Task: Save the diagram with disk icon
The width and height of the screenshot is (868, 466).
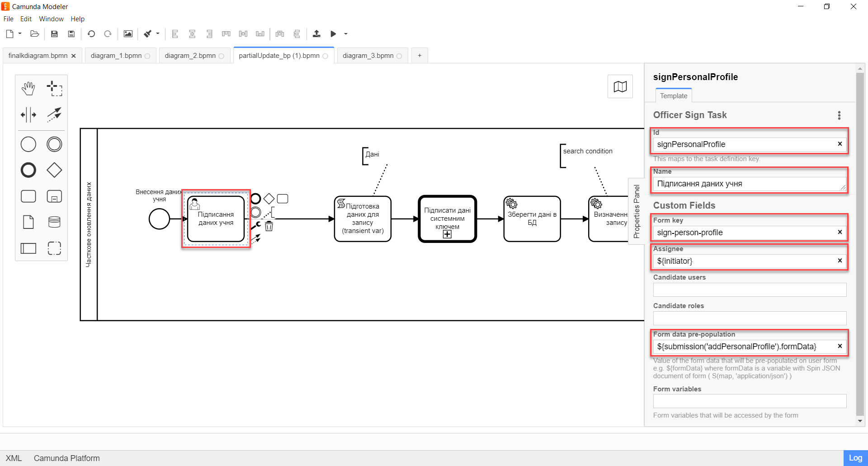Action: click(x=54, y=34)
